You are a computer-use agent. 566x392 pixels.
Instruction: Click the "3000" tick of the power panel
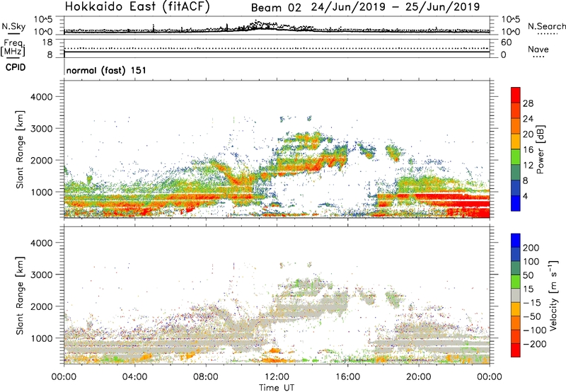pos(42,129)
